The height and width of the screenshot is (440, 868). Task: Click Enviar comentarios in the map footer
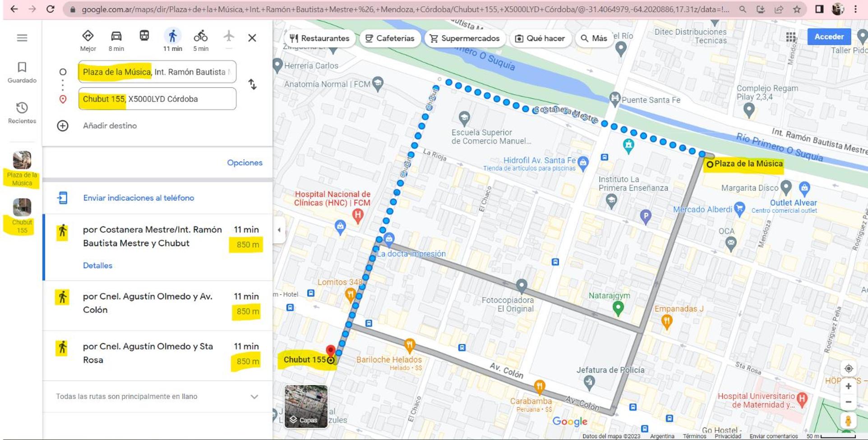coord(774,436)
